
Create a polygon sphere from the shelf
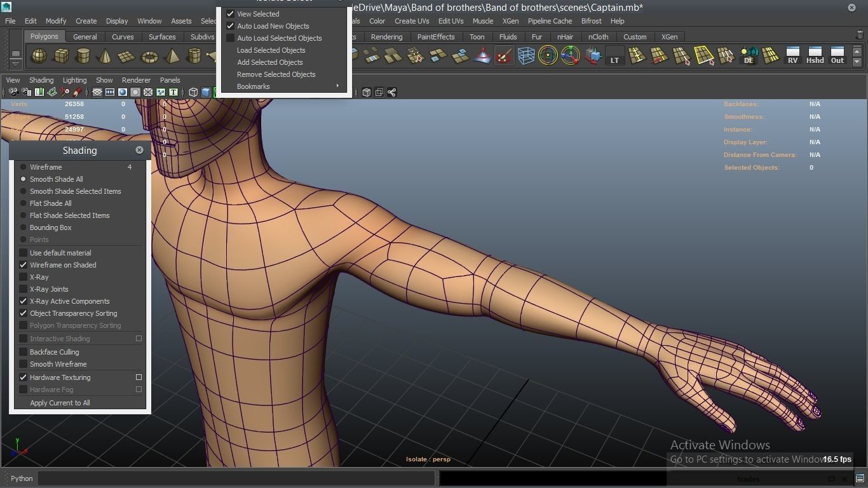[x=39, y=57]
